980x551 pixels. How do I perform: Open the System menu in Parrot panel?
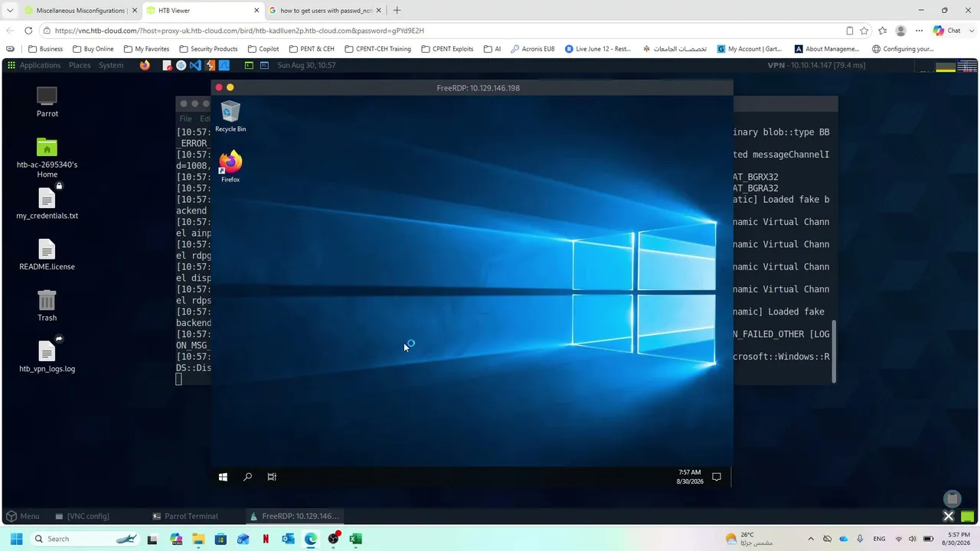pos(111,65)
